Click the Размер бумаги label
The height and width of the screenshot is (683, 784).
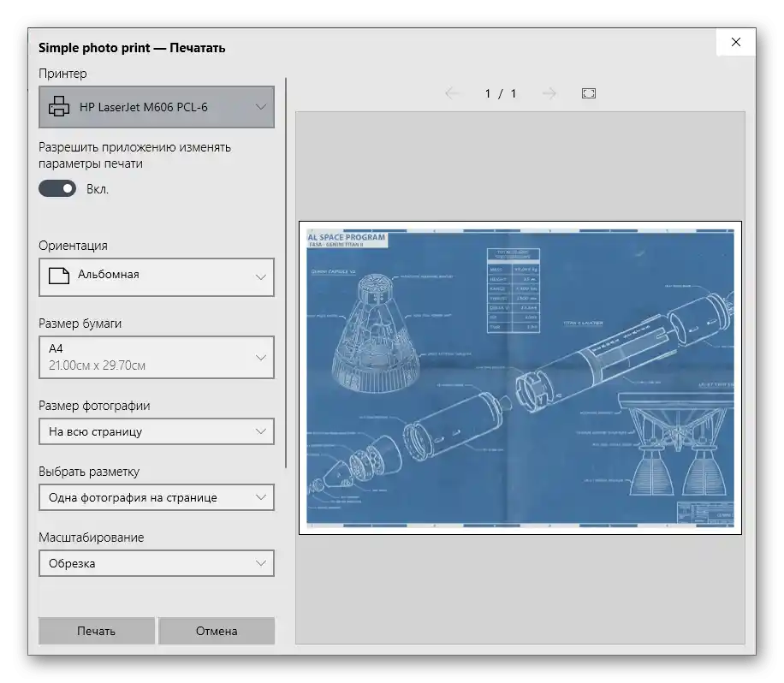click(x=80, y=324)
